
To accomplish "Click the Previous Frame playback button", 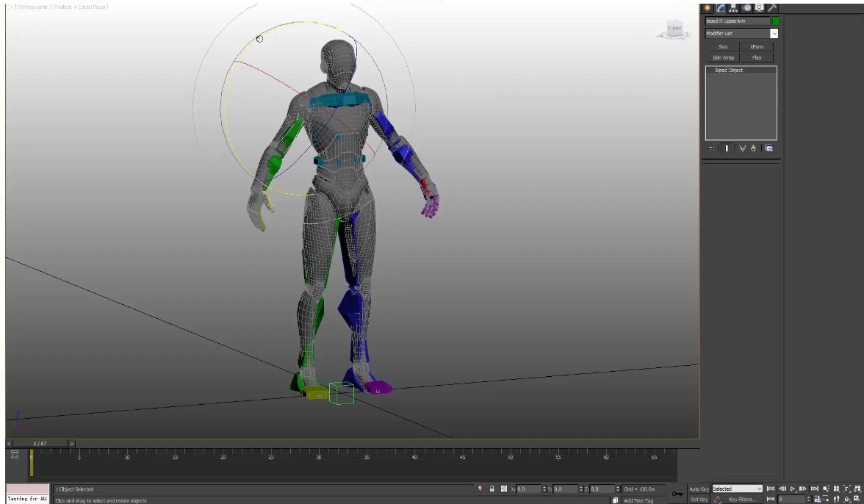I will [x=782, y=489].
